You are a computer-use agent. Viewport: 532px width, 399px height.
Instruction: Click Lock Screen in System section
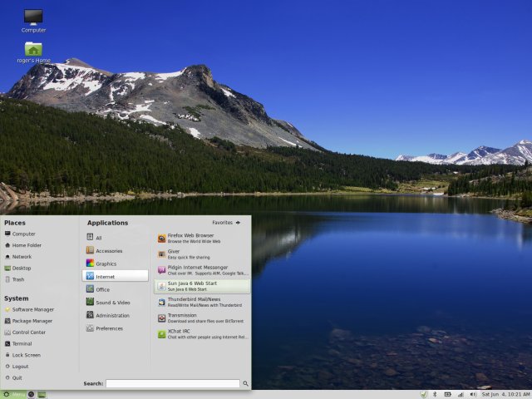[x=25, y=355]
